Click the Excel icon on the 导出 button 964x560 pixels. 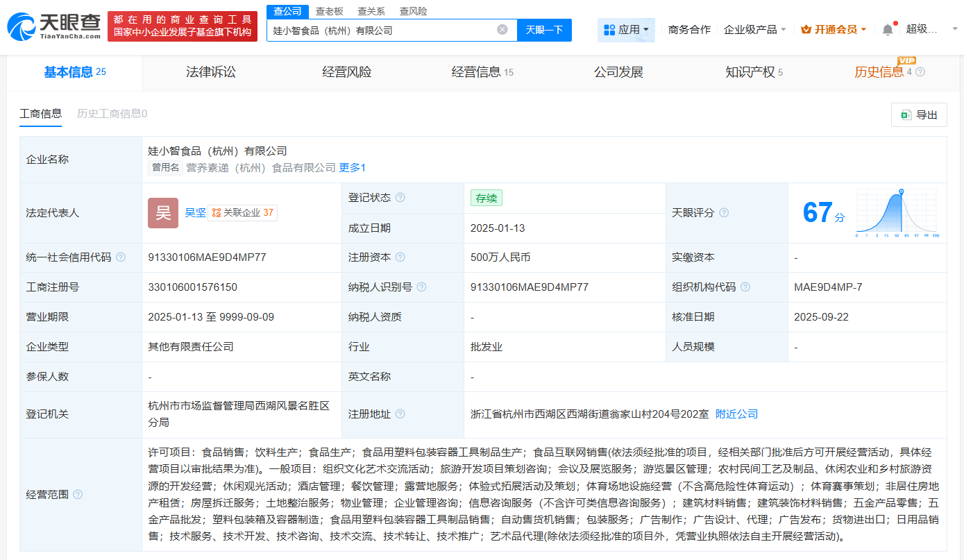(x=905, y=114)
